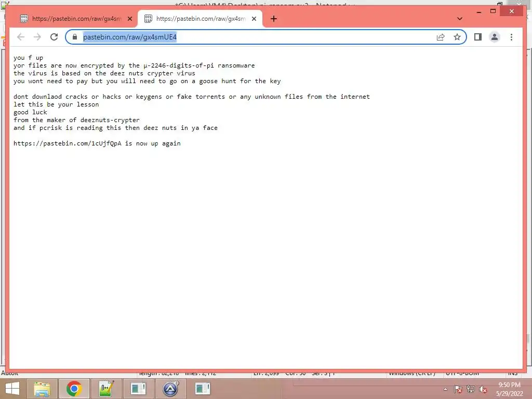532x399 pixels.
Task: Open the Windows Start button
Action: click(x=12, y=389)
